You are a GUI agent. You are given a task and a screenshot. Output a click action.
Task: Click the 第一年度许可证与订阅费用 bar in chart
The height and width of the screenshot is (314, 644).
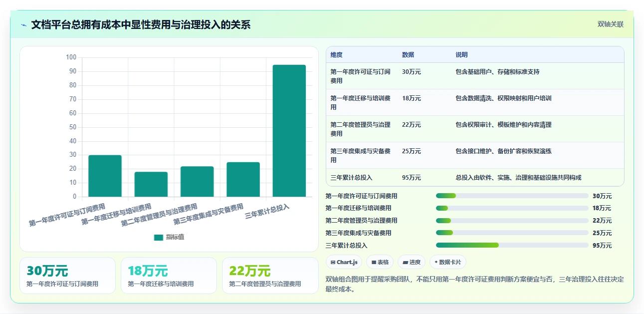point(105,176)
